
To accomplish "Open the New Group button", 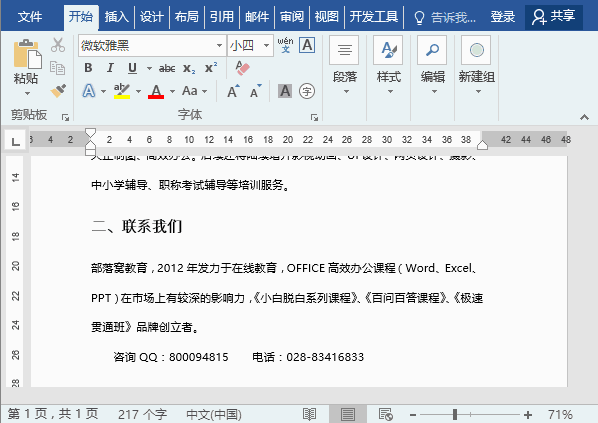I will point(477,65).
